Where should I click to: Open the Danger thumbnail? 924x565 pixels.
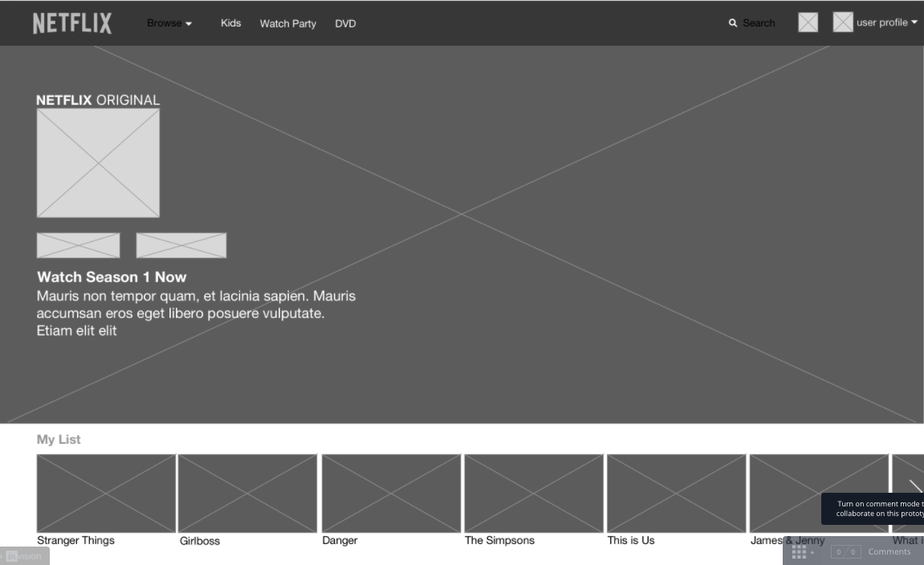391,493
